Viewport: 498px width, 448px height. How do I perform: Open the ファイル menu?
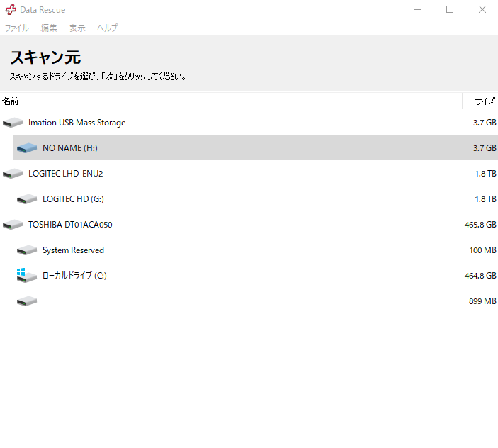coord(17,28)
